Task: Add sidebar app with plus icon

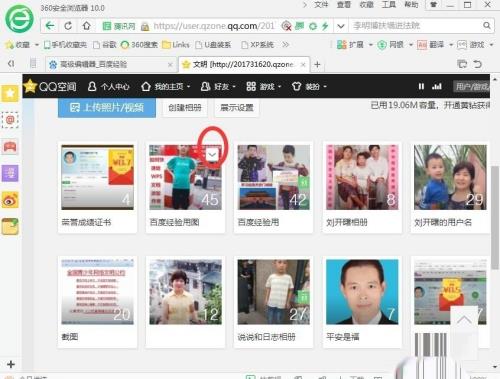Action: (11, 364)
